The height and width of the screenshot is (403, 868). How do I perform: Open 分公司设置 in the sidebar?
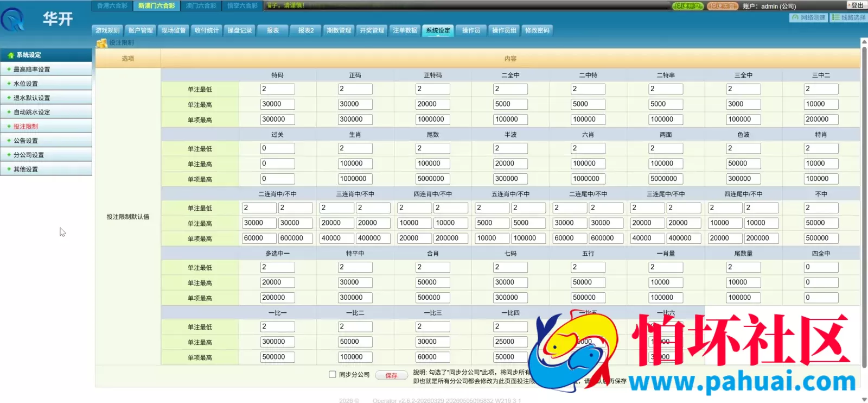(46, 155)
